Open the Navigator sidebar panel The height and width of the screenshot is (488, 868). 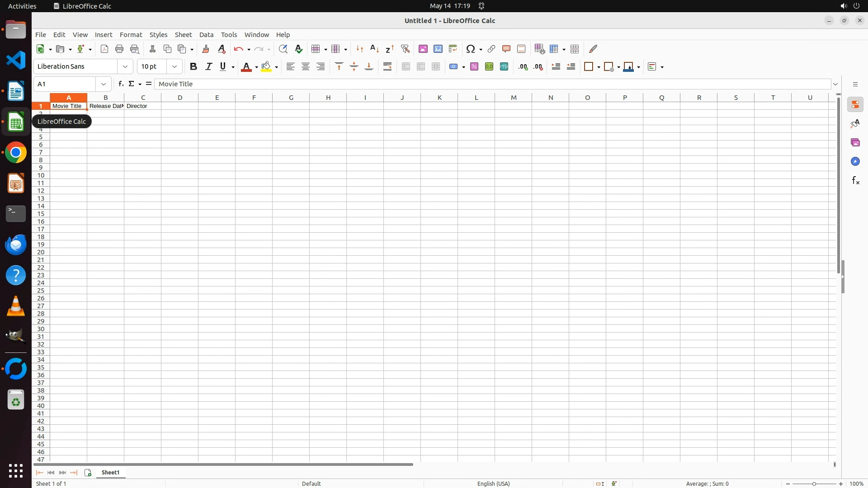855,162
